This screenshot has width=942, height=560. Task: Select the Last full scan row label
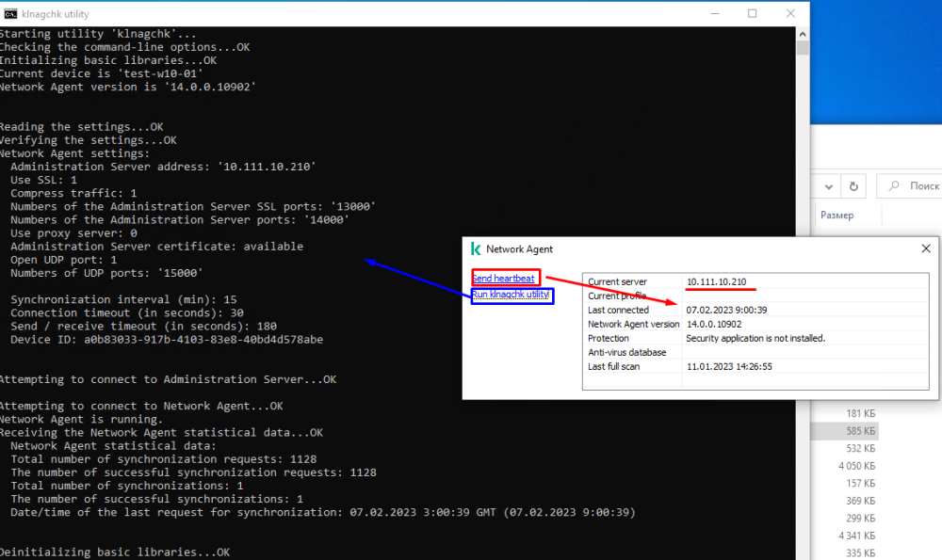click(613, 366)
